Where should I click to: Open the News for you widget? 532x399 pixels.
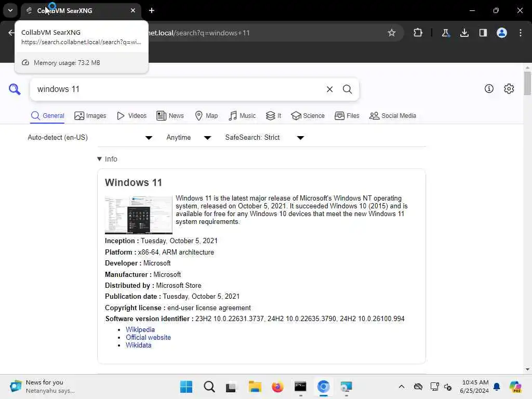click(42, 387)
